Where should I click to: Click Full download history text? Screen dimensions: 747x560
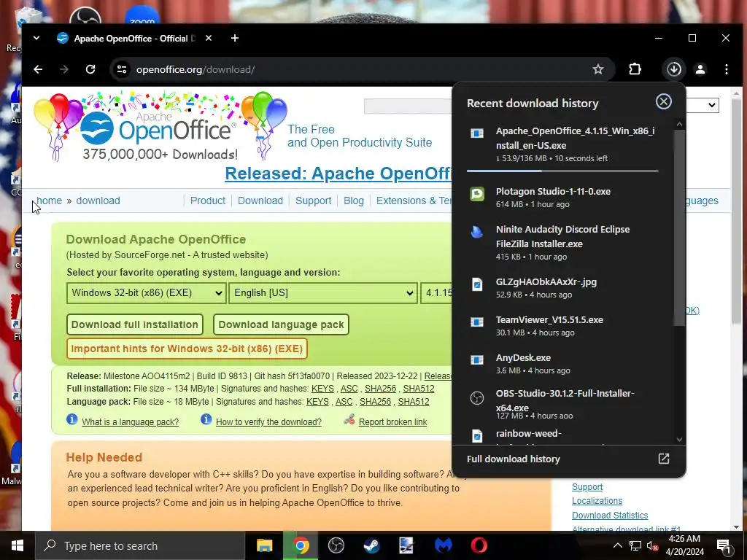513,459
